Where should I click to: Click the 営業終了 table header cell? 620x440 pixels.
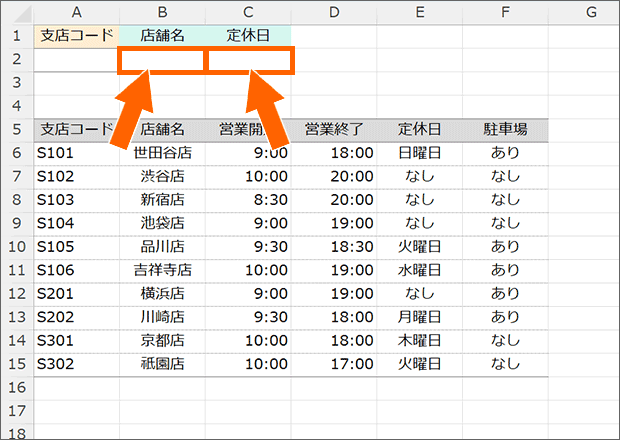[x=334, y=129]
